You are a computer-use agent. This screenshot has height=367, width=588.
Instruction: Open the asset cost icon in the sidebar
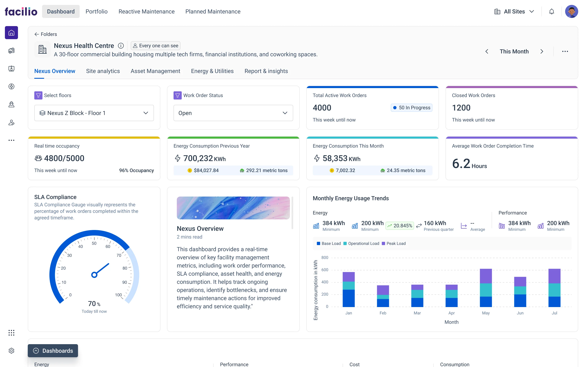11,50
